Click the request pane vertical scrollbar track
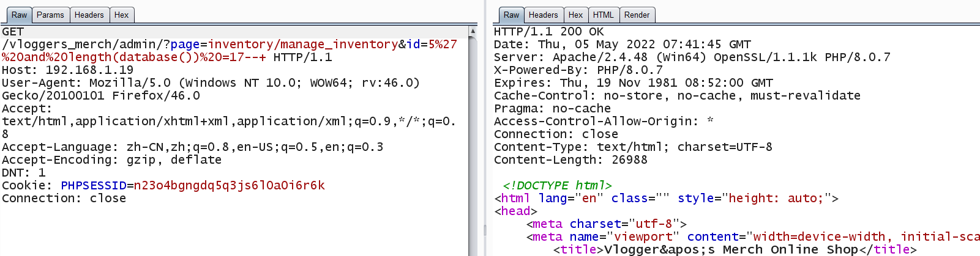 click(473, 145)
